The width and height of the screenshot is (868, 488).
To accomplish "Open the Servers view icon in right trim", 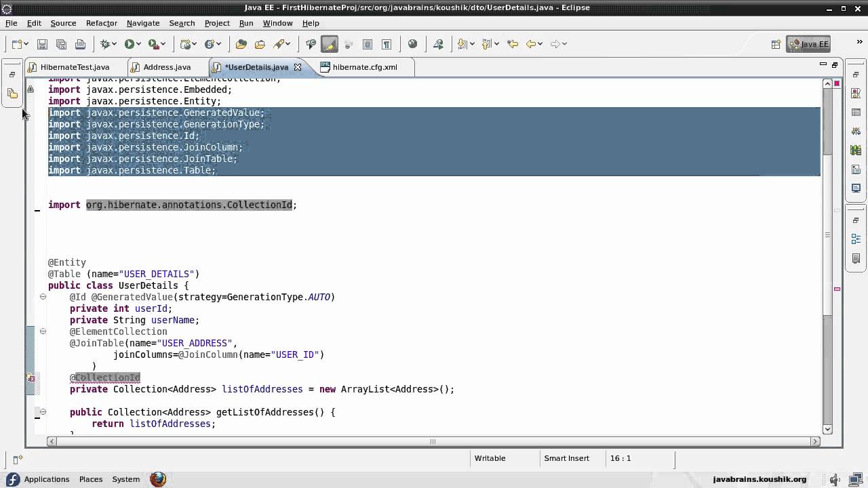I will (x=856, y=131).
